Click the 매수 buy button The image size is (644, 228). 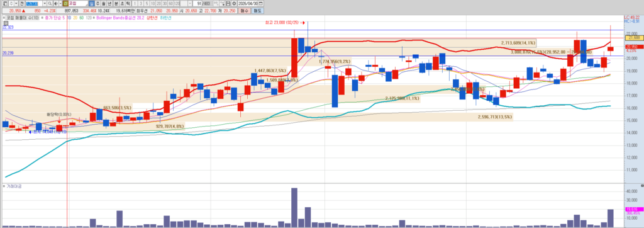pyautogui.click(x=244, y=11)
